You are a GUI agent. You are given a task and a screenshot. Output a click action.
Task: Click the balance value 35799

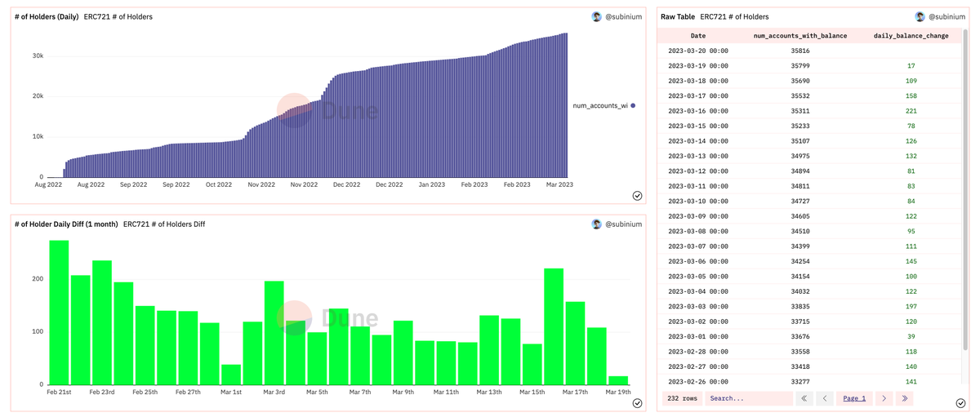pyautogui.click(x=800, y=65)
